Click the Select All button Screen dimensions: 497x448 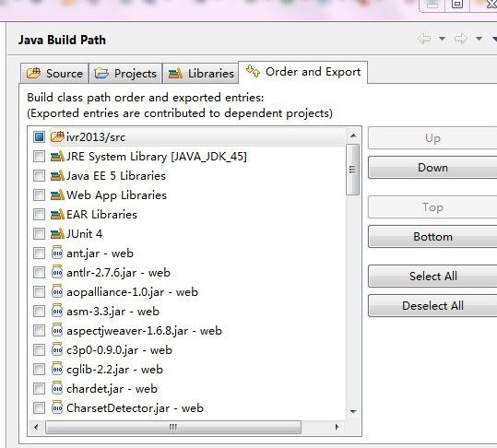coord(432,276)
